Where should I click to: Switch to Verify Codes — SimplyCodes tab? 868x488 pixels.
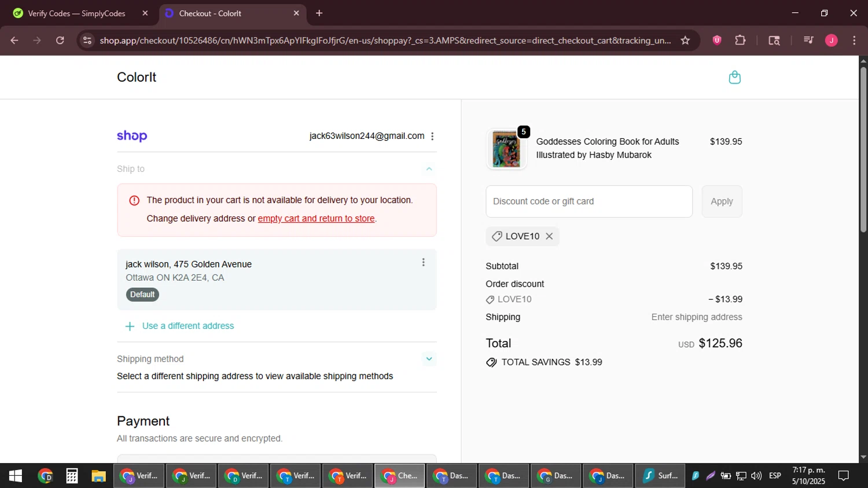(76, 13)
